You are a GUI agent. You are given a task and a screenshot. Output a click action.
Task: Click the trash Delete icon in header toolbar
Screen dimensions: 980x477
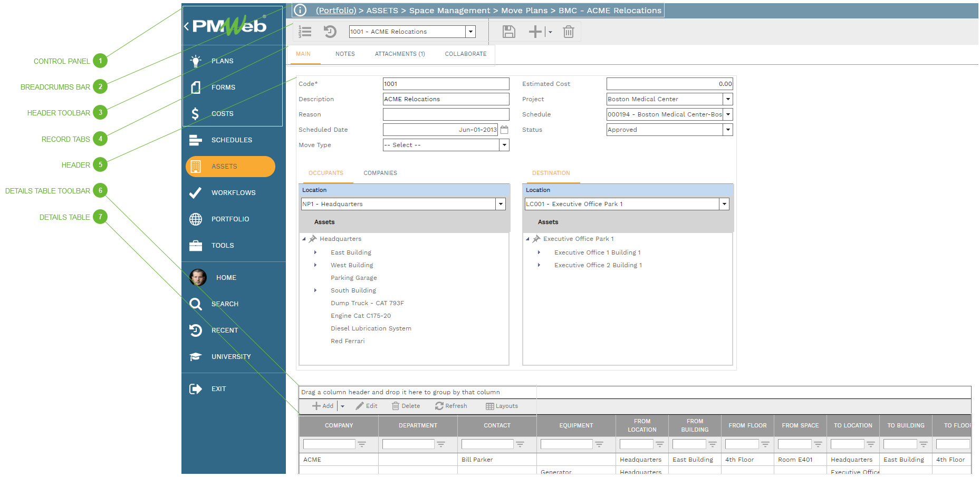pos(568,32)
